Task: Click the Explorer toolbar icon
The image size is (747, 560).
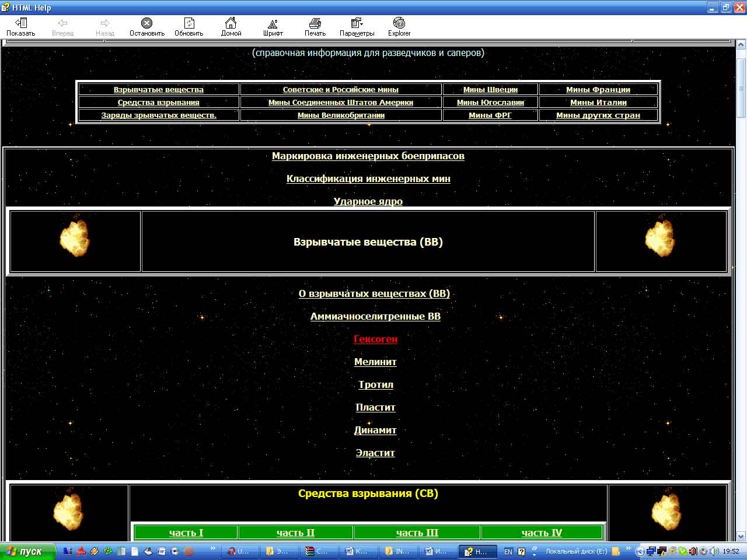Action: point(399,27)
